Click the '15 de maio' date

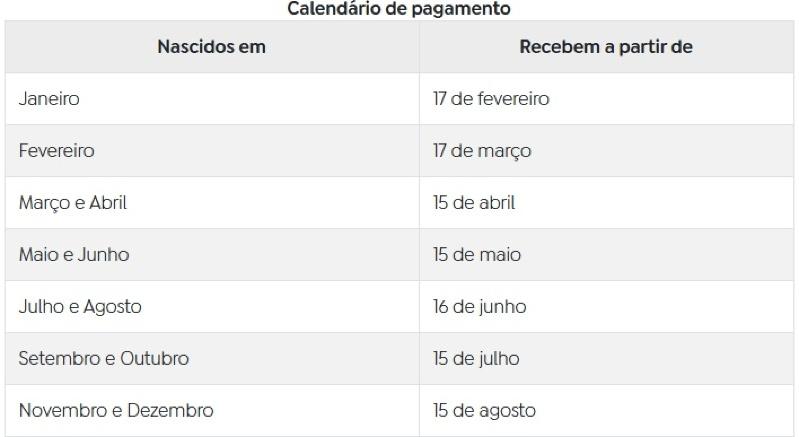point(477,255)
